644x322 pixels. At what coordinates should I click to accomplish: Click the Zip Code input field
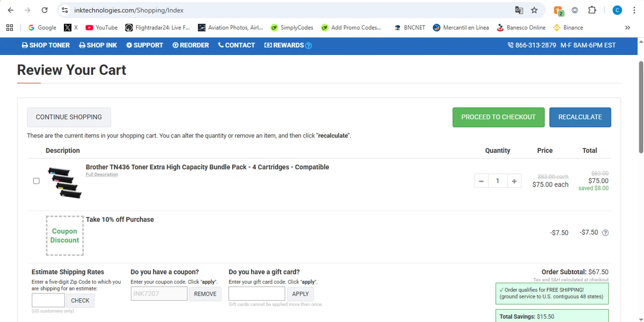tap(48, 301)
